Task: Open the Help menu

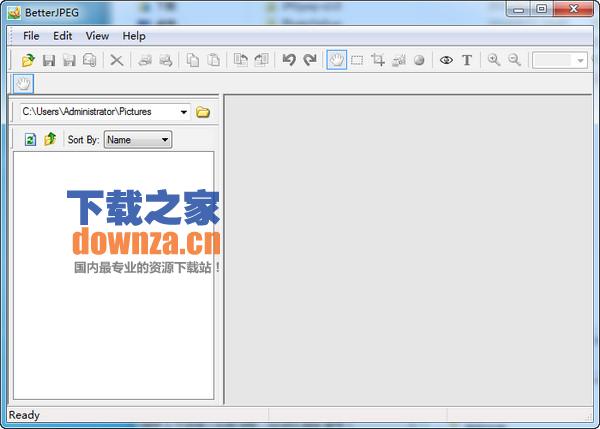Action: pyautogui.click(x=134, y=36)
